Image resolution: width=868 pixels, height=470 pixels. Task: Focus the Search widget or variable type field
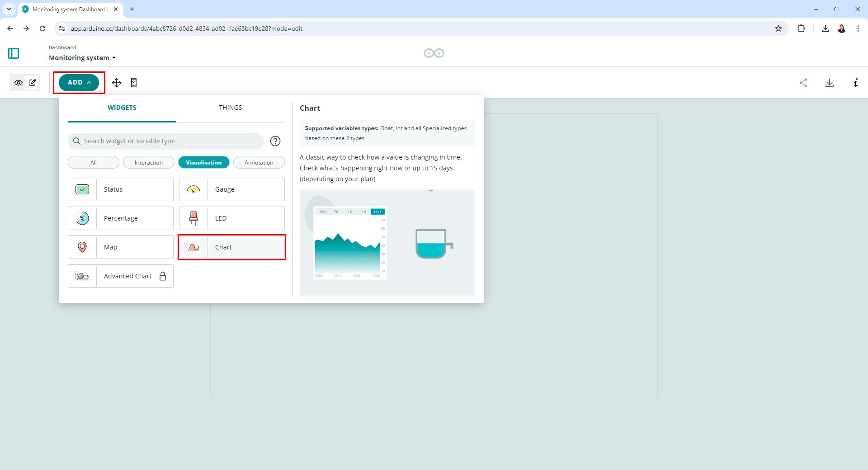[166, 141]
